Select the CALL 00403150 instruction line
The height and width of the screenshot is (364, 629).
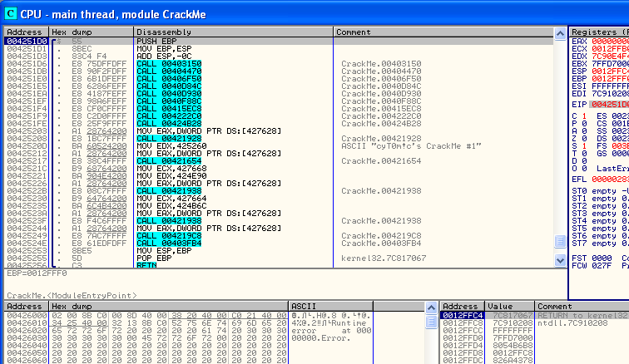tap(168, 62)
